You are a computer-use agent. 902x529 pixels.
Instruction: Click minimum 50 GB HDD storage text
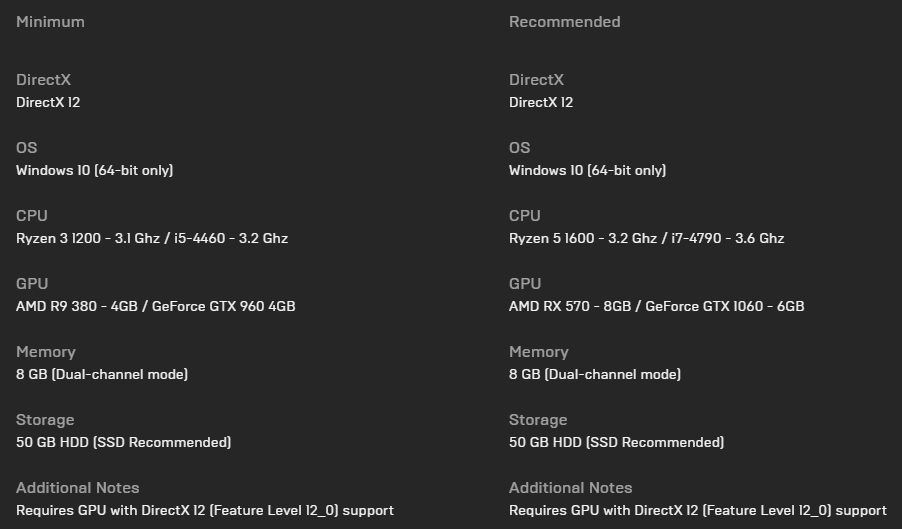point(123,442)
